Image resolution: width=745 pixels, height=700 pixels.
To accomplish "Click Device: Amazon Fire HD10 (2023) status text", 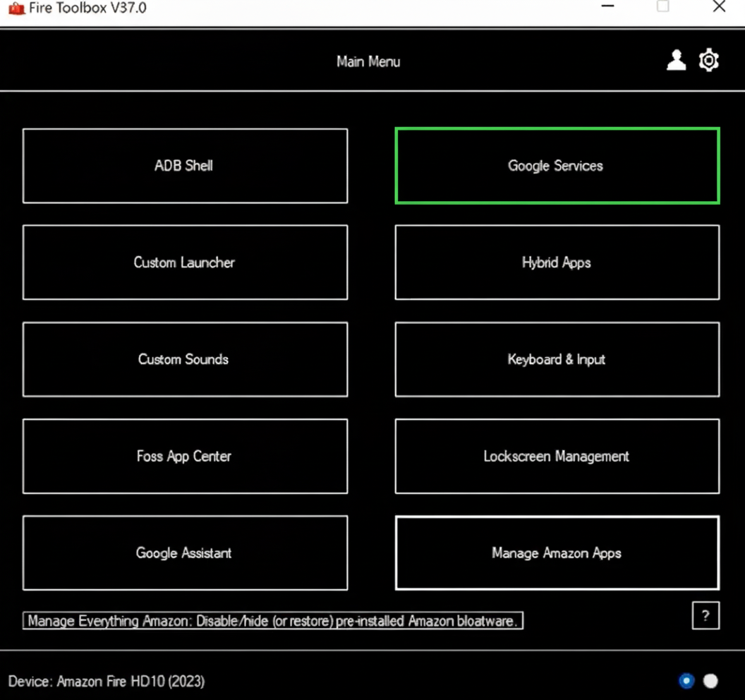I will pyautogui.click(x=107, y=682).
